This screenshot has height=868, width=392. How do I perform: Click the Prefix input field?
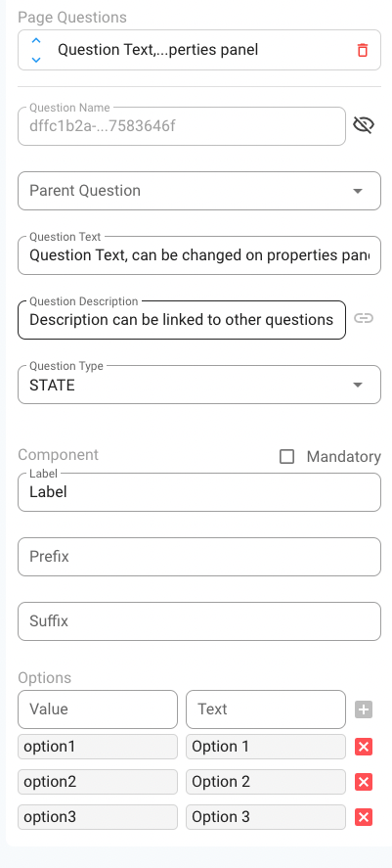pyautogui.click(x=199, y=557)
